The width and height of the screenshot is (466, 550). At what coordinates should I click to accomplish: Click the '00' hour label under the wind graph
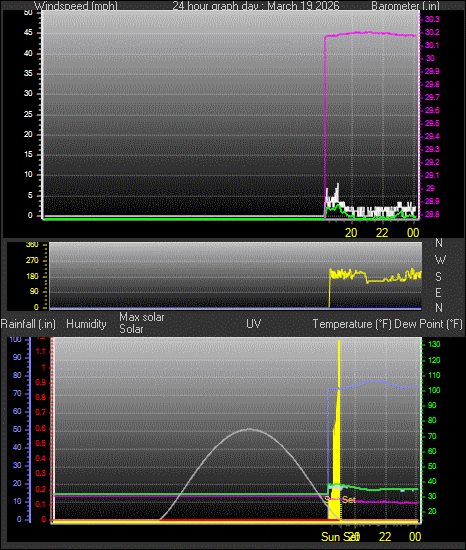pyautogui.click(x=413, y=233)
